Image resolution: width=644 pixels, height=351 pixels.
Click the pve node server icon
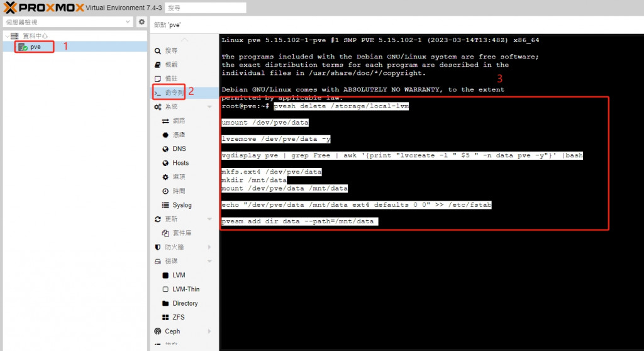(23, 47)
